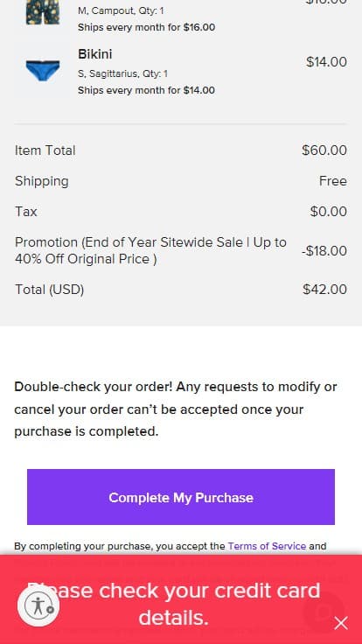Click the S, Sagittarius, Qty: 1 details
Screen dimensions: 362x644
point(122,73)
